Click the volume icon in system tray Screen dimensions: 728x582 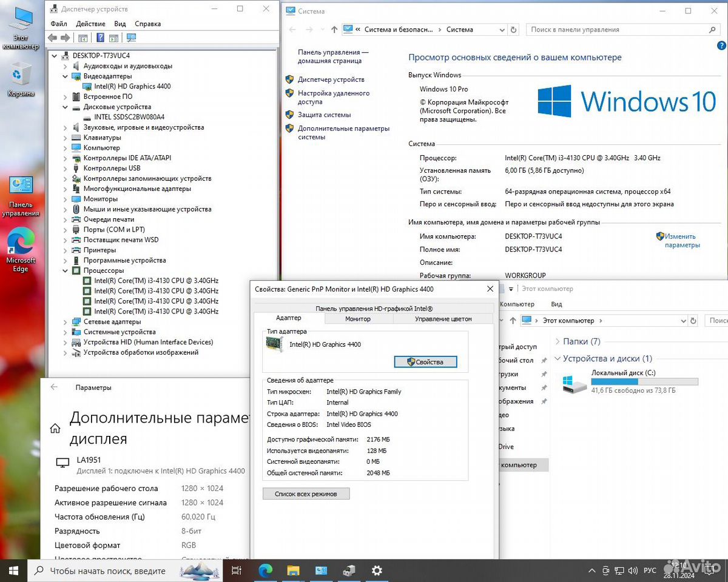(633, 571)
